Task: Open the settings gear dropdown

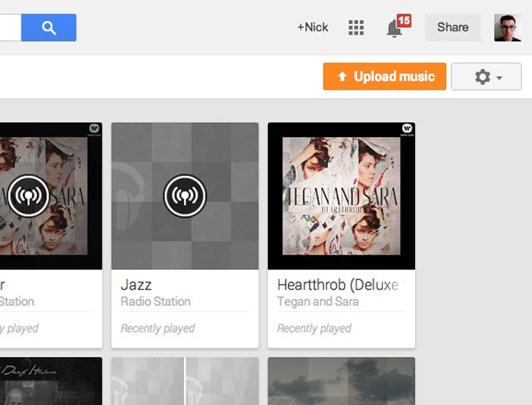Action: pos(486,76)
